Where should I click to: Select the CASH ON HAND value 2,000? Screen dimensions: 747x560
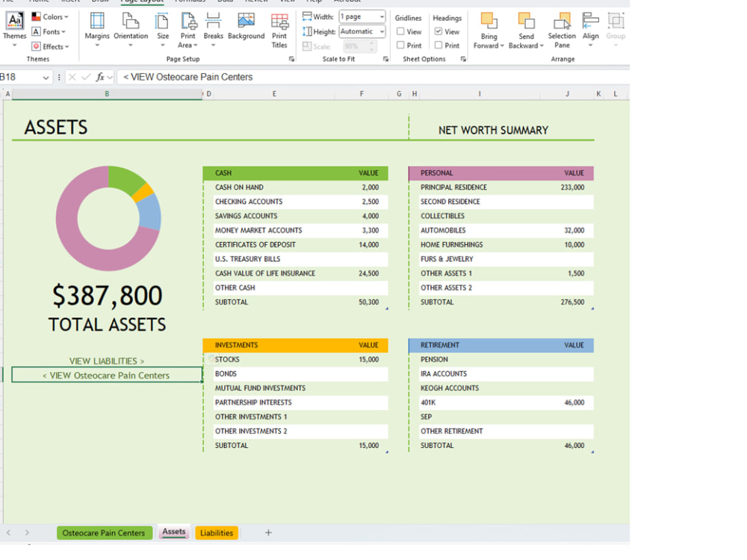coord(371,187)
